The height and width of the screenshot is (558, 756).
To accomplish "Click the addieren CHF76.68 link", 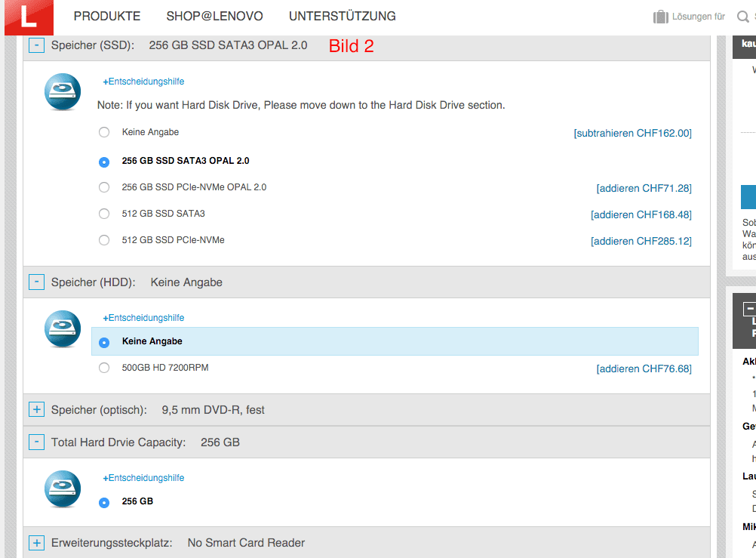I will [644, 368].
